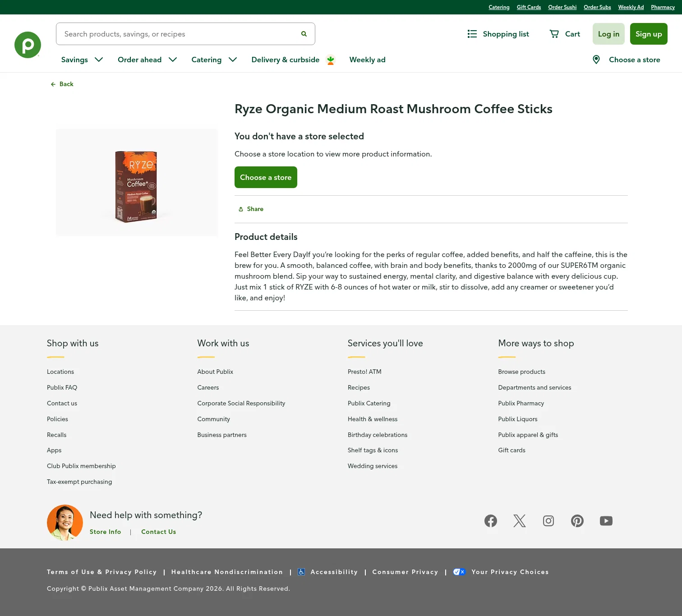Click the Publix logo icon
The width and height of the screenshot is (682, 616).
(x=28, y=45)
